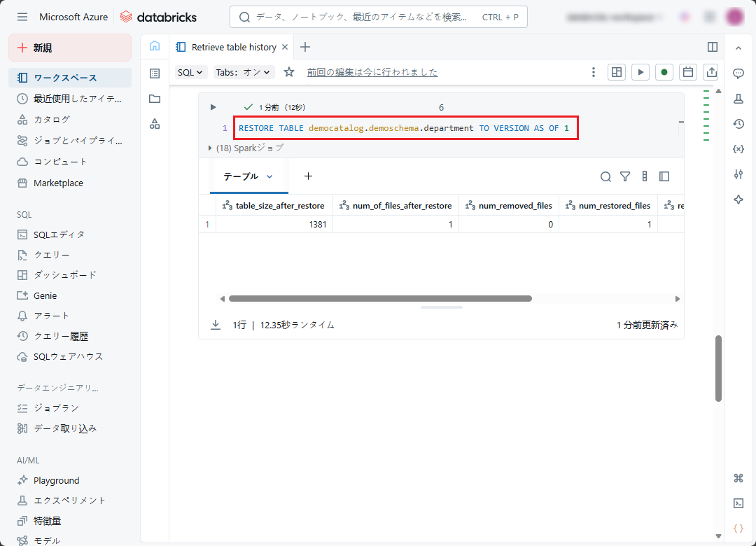
Task: Open the notebook schedule calendar icon
Action: pos(688,72)
